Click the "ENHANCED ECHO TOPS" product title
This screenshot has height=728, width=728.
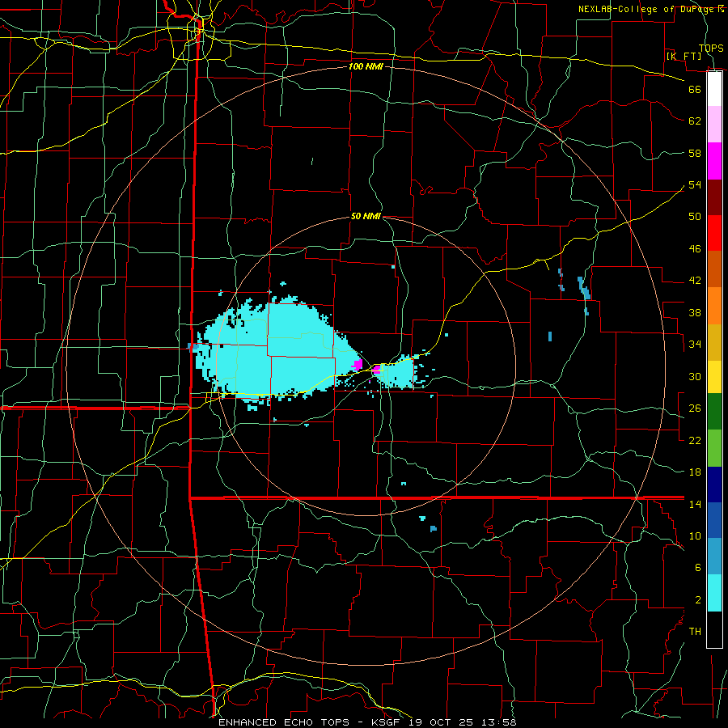pyautogui.click(x=284, y=722)
